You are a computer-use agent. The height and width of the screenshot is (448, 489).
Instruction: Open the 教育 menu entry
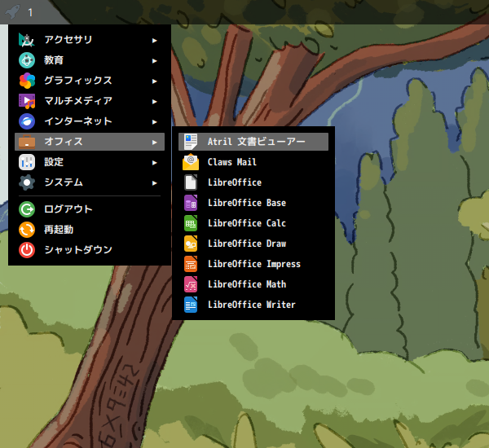click(x=90, y=60)
